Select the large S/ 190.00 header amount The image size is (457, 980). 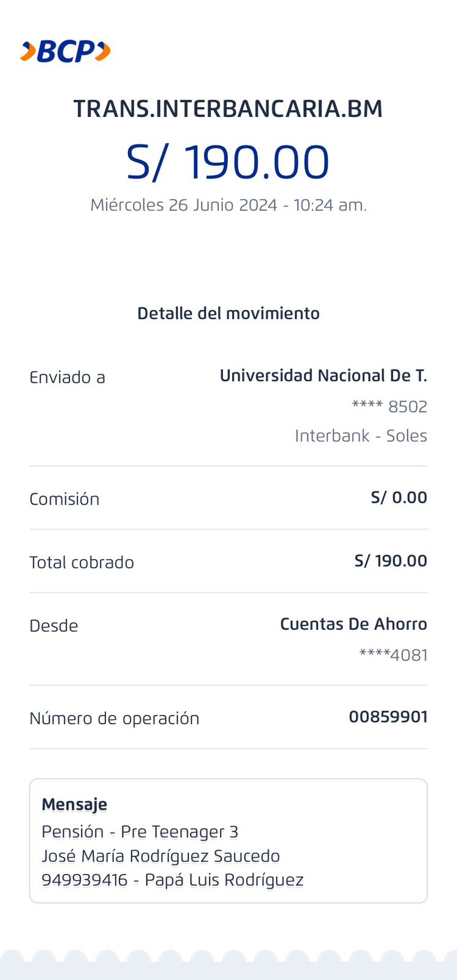click(228, 162)
